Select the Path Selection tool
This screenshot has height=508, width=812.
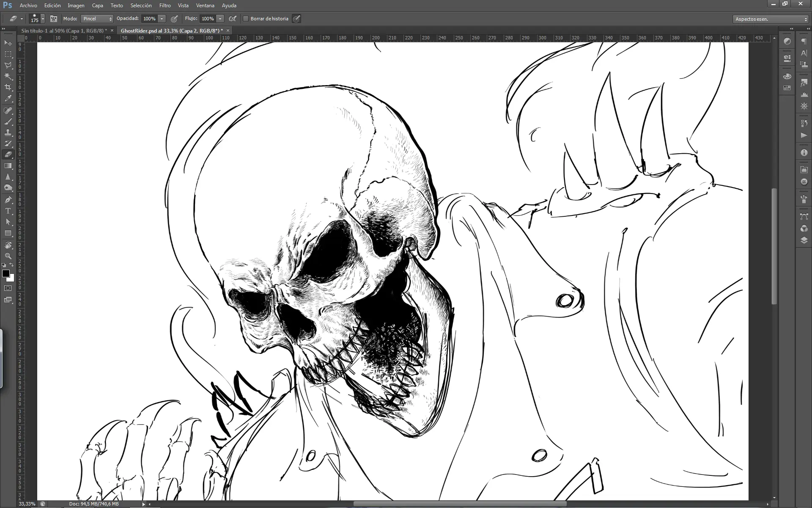[8, 221]
